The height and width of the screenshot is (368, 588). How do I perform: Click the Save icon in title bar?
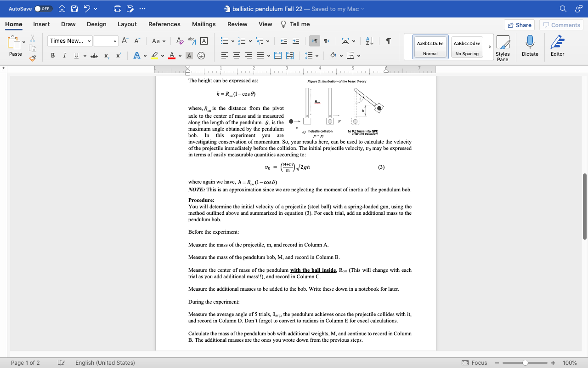74,9
